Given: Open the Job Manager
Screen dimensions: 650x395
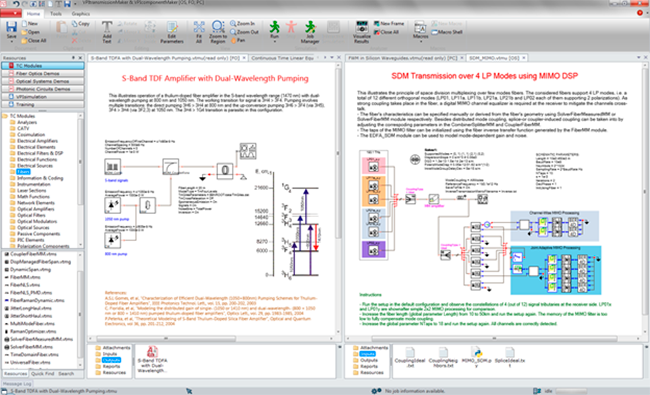Looking at the screenshot, I should [x=310, y=32].
